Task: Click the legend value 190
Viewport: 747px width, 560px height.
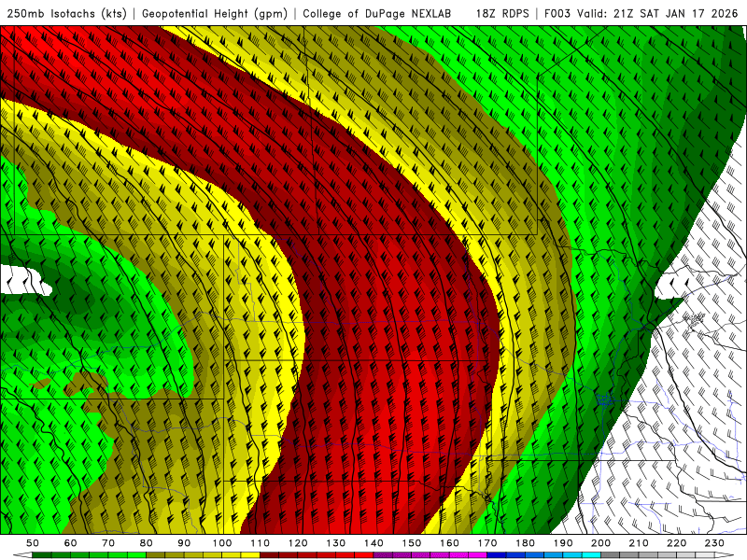Action: [x=563, y=543]
